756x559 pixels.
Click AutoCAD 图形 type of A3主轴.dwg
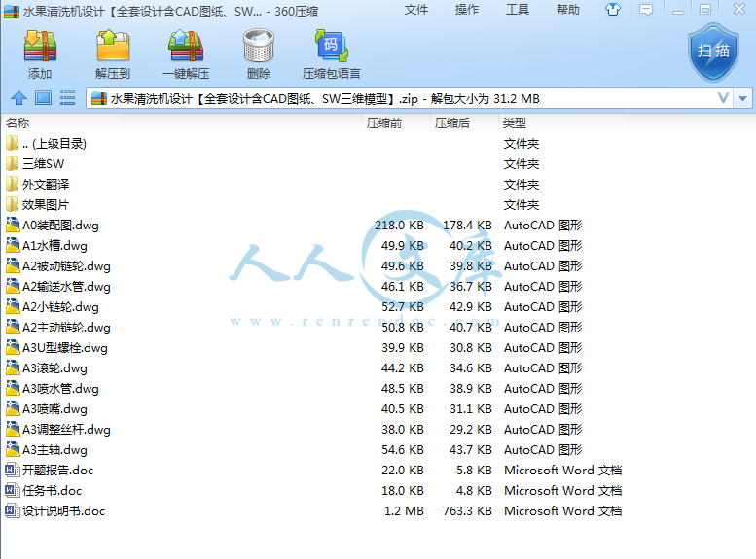(x=543, y=449)
